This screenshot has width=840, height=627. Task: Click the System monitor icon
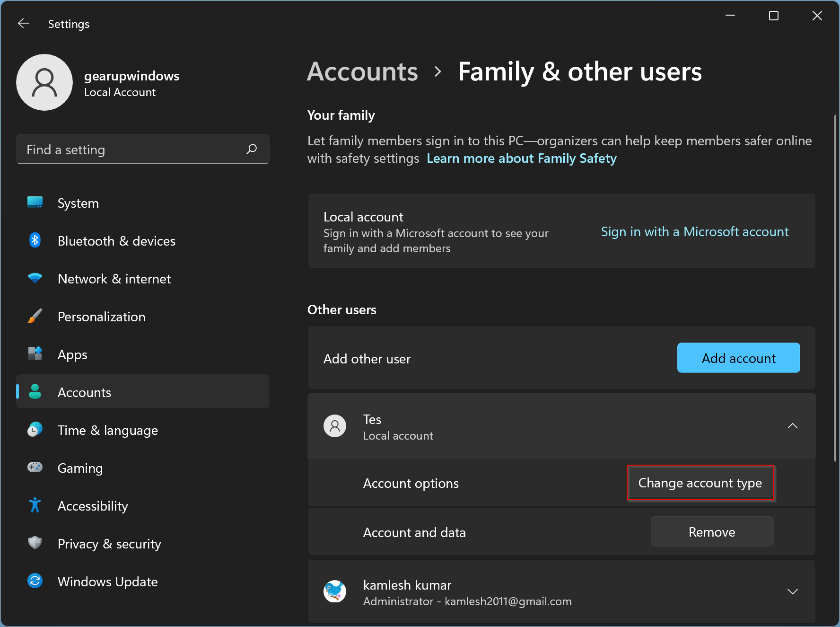35,203
